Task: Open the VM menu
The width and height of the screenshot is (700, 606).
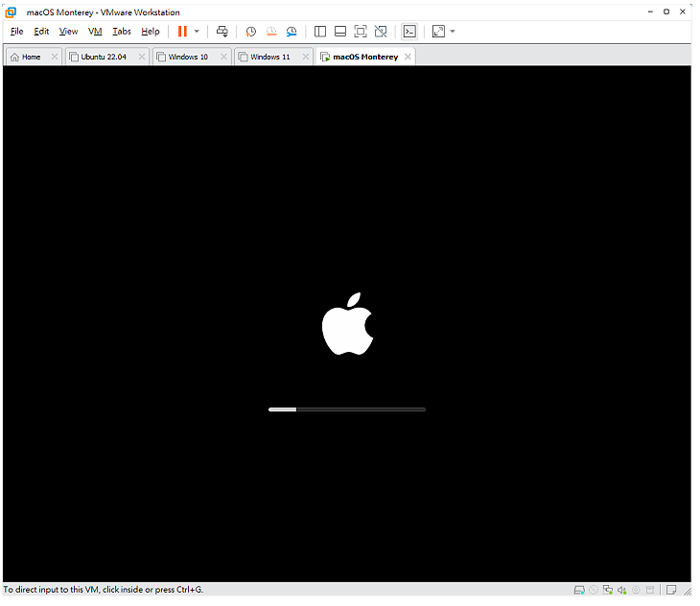Action: point(96,32)
